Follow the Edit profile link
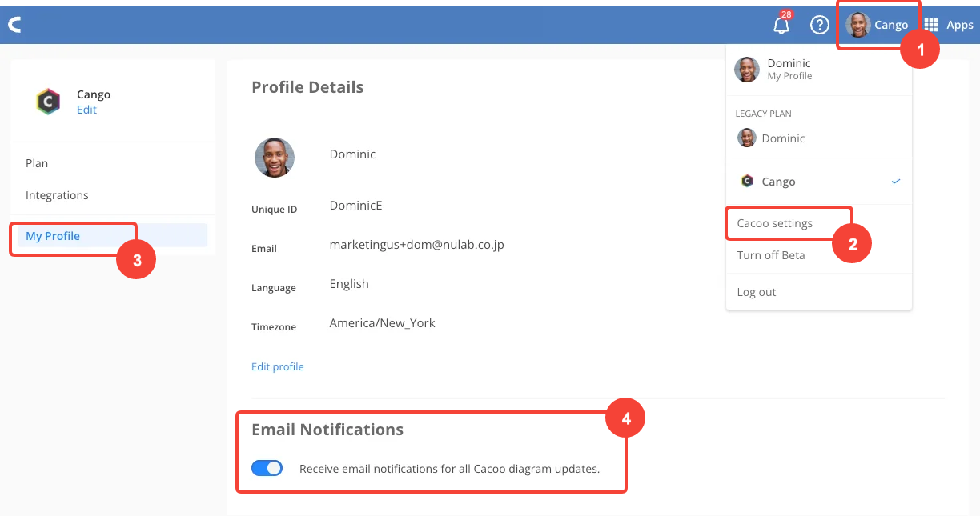The image size is (980, 516). [x=278, y=366]
